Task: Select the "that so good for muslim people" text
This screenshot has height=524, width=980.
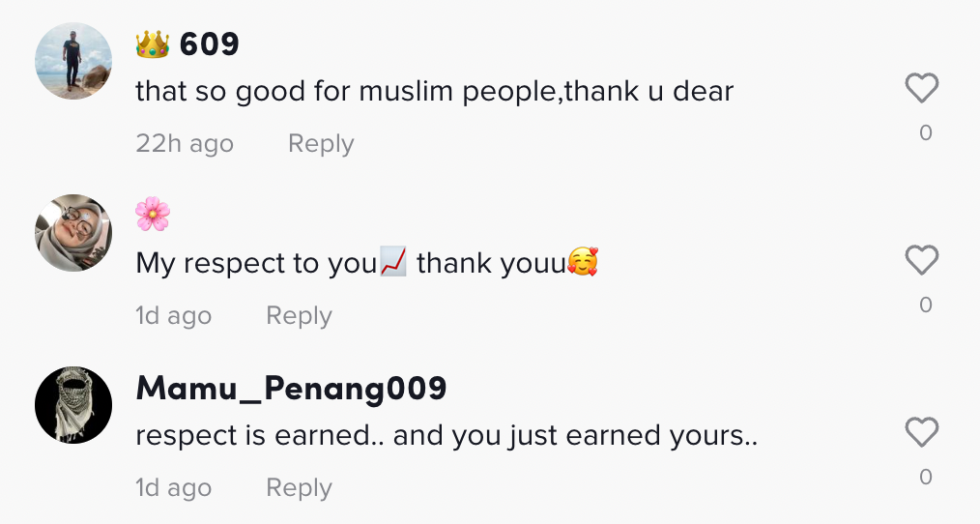Action: 434,92
